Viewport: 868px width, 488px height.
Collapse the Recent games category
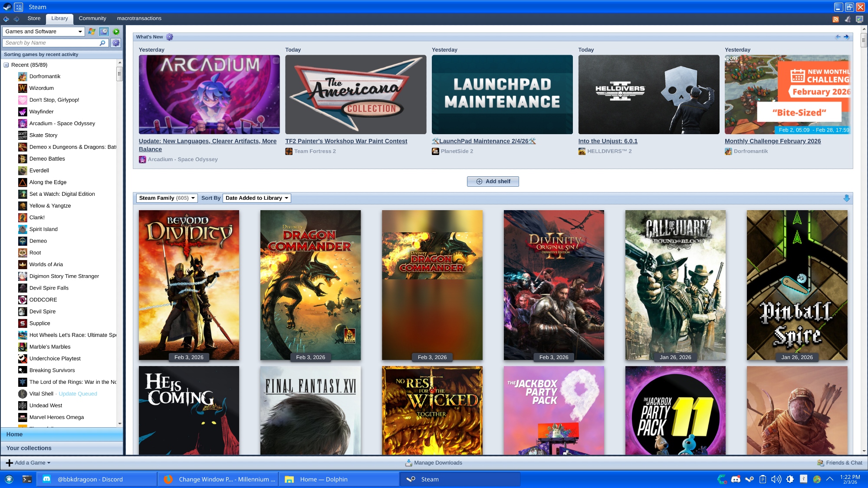point(7,65)
